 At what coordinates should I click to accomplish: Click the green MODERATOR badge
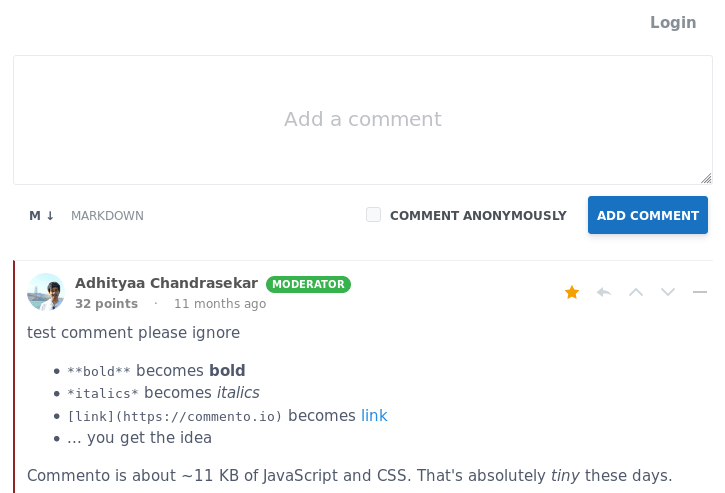308,284
